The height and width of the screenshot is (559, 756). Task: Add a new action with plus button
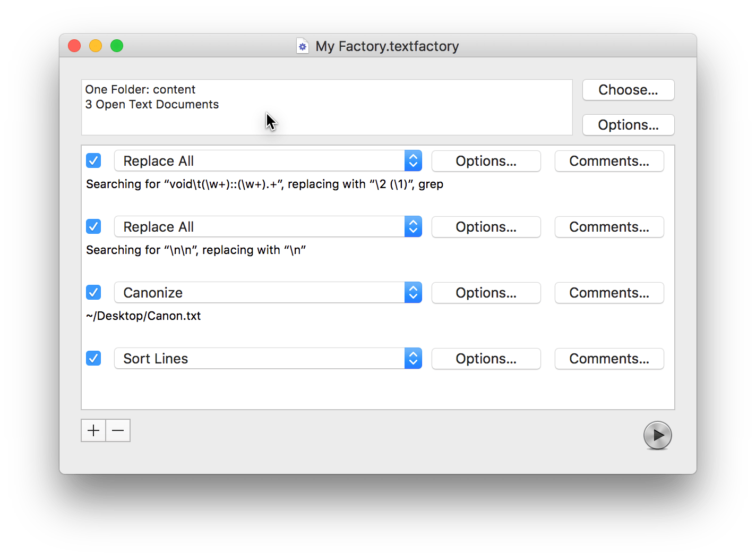93,430
